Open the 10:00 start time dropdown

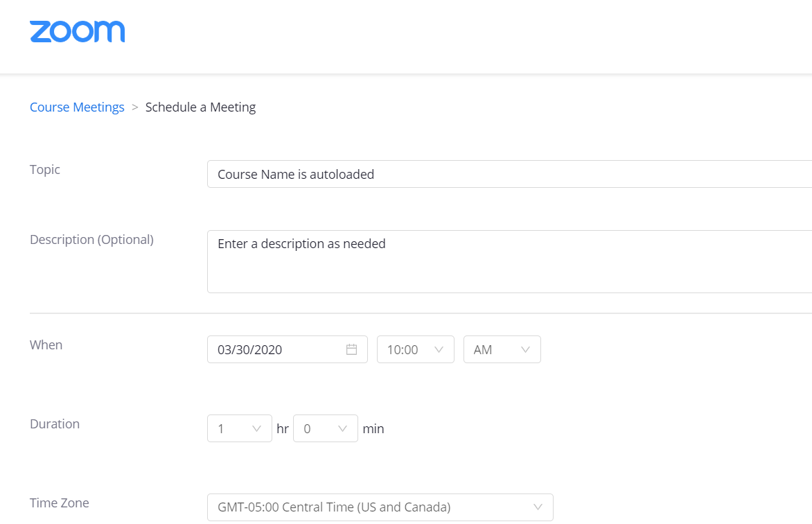click(x=415, y=349)
